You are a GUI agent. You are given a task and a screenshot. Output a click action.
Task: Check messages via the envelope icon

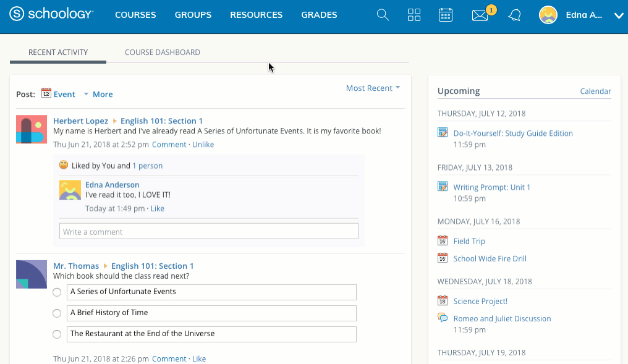(x=479, y=15)
